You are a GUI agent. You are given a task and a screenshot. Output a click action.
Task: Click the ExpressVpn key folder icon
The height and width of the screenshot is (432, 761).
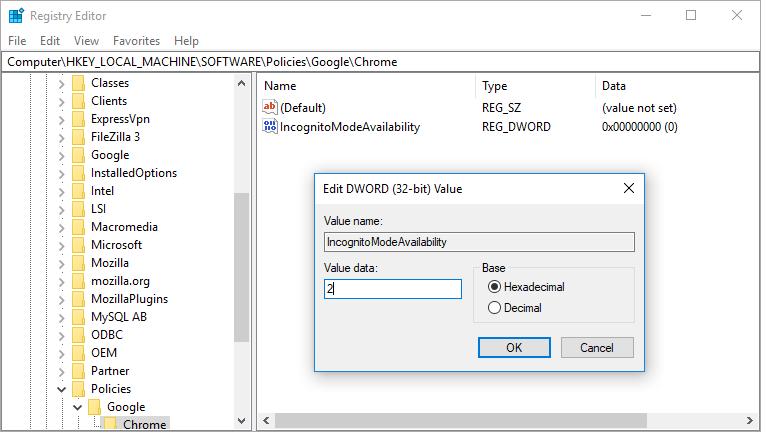point(78,119)
